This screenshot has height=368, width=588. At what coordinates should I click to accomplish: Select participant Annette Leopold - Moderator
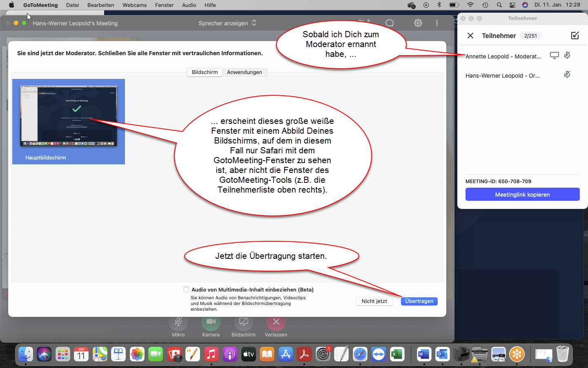pyautogui.click(x=503, y=56)
